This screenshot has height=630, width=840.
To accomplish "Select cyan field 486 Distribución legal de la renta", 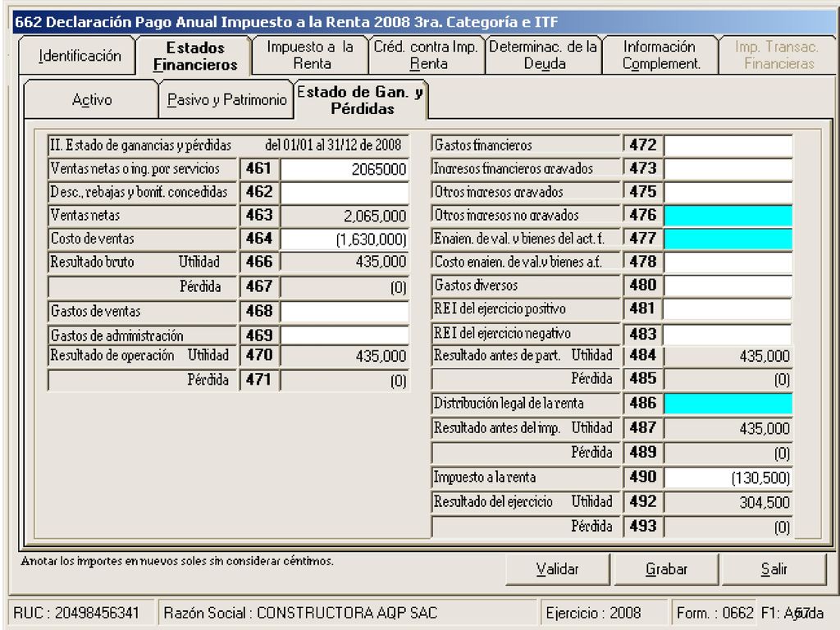I will point(728,404).
